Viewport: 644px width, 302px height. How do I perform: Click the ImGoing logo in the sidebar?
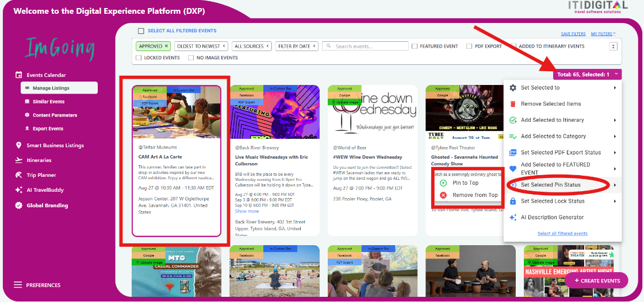point(60,48)
